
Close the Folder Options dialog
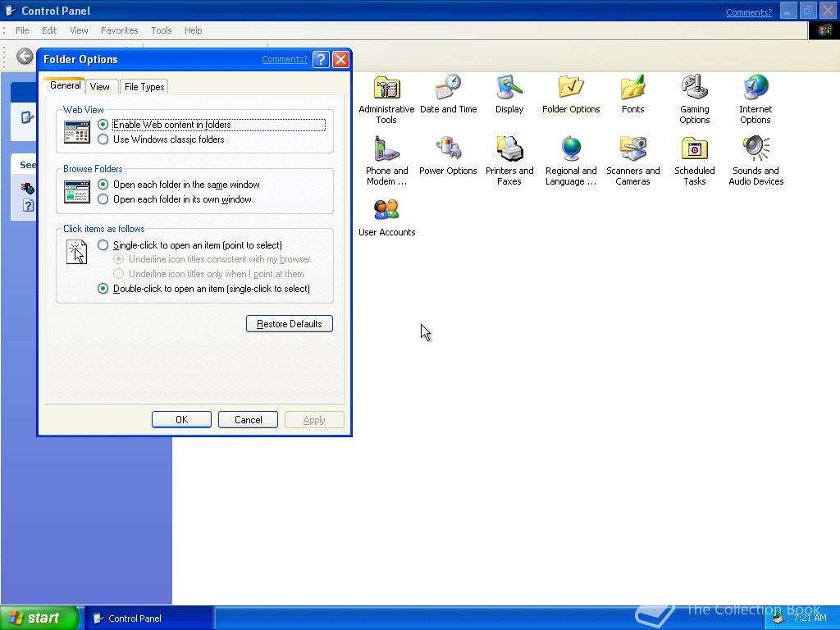coord(340,59)
